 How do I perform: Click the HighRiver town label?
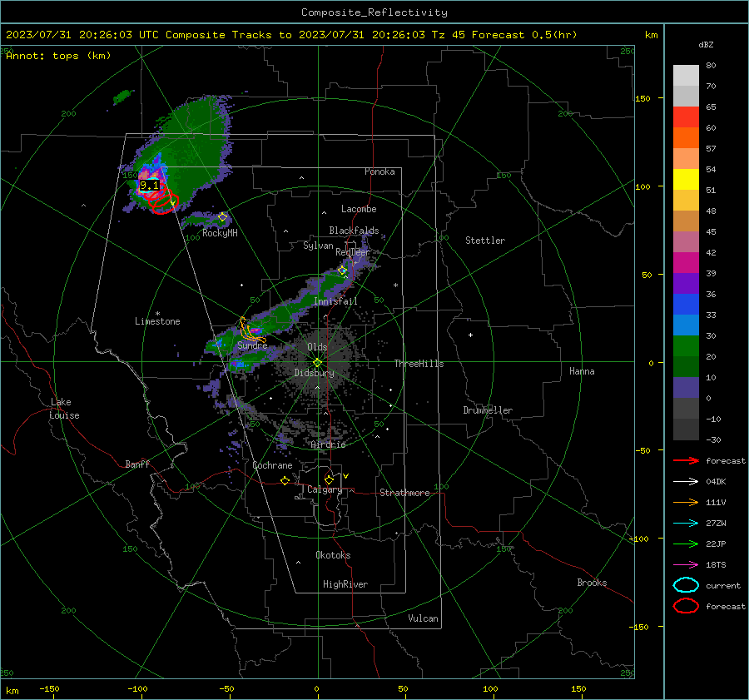[345, 584]
